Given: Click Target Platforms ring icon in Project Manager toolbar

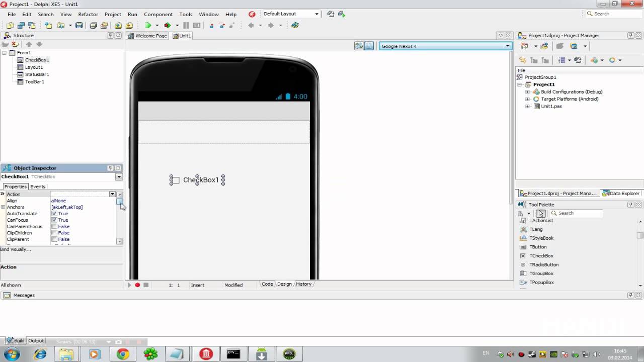Looking at the screenshot, I should (x=612, y=60).
